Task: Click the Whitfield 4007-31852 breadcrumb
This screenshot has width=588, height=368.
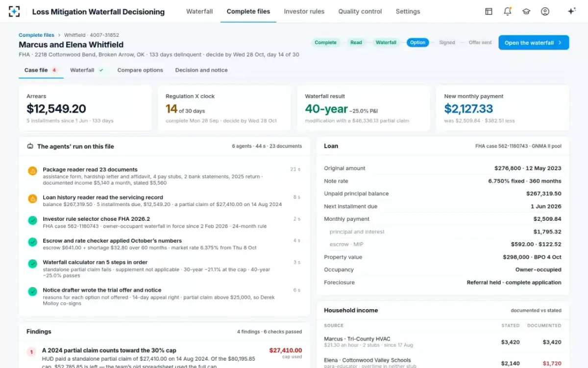Action: 92,35
